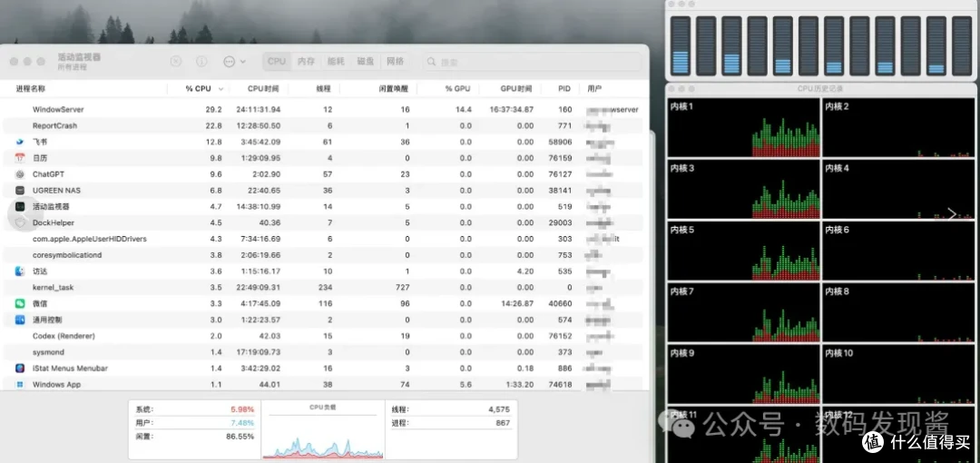Image resolution: width=980 pixels, height=463 pixels.
Task: Sort by the % GPU column header
Action: tap(457, 89)
